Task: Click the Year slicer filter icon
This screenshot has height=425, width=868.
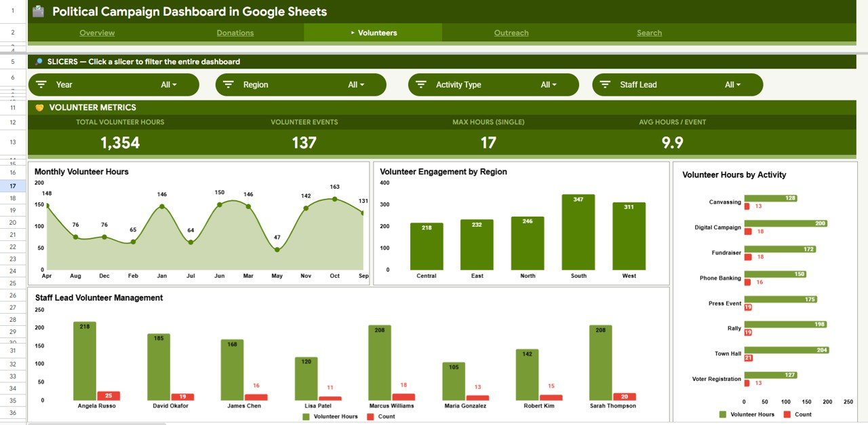Action: (x=41, y=85)
